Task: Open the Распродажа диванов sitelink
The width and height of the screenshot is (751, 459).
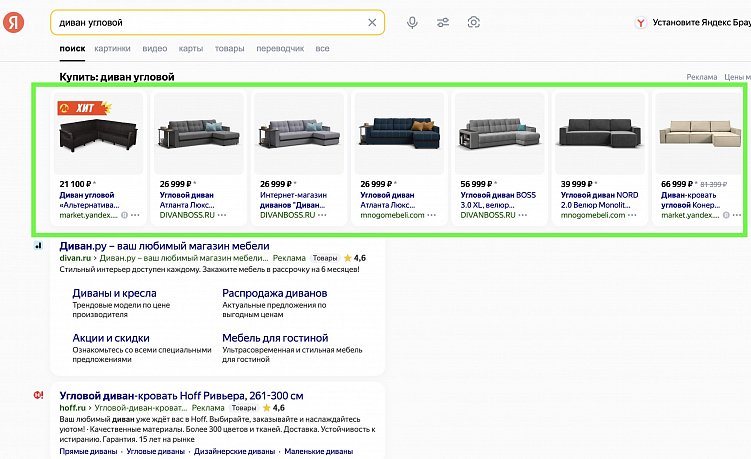Action: pos(274,293)
